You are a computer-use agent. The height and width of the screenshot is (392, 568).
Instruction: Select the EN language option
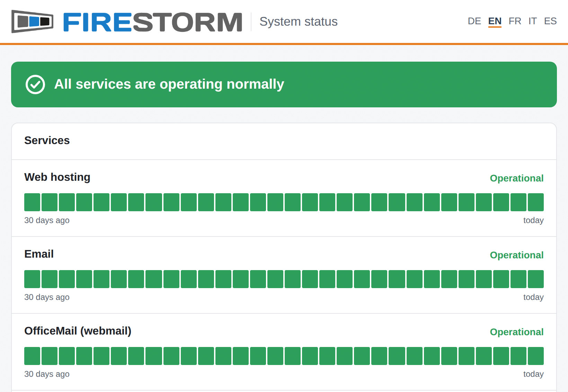[x=495, y=21]
